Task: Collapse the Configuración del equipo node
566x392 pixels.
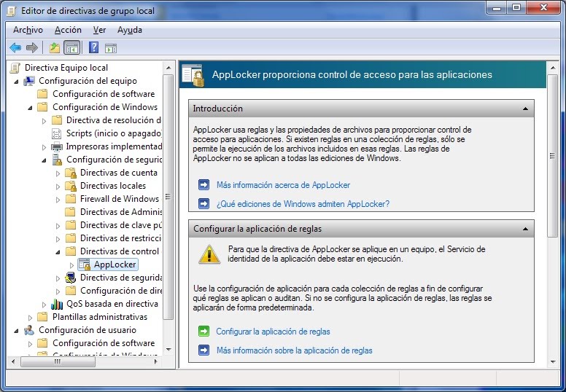Action: [16, 82]
